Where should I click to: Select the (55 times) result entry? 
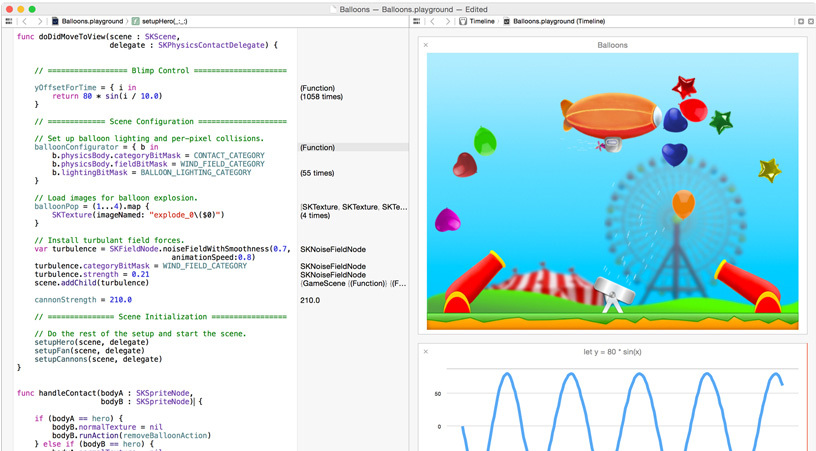point(317,173)
